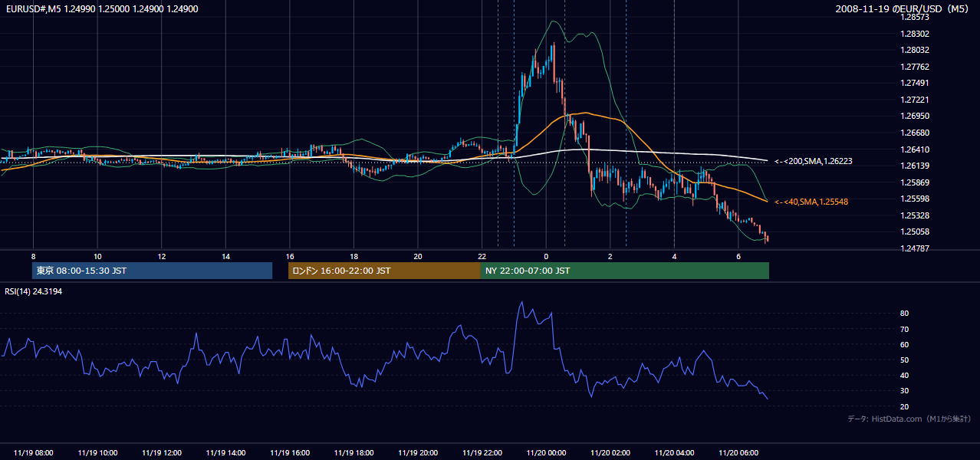
Task: Click bottom time label 11/20 02:00
Action: pyautogui.click(x=610, y=453)
